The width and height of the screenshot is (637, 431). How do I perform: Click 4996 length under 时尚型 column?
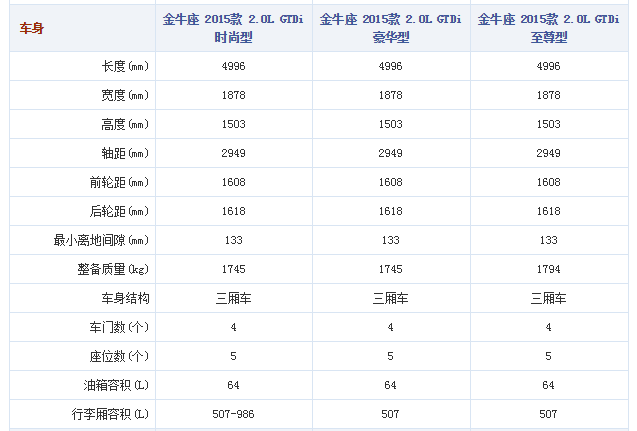pos(233,66)
